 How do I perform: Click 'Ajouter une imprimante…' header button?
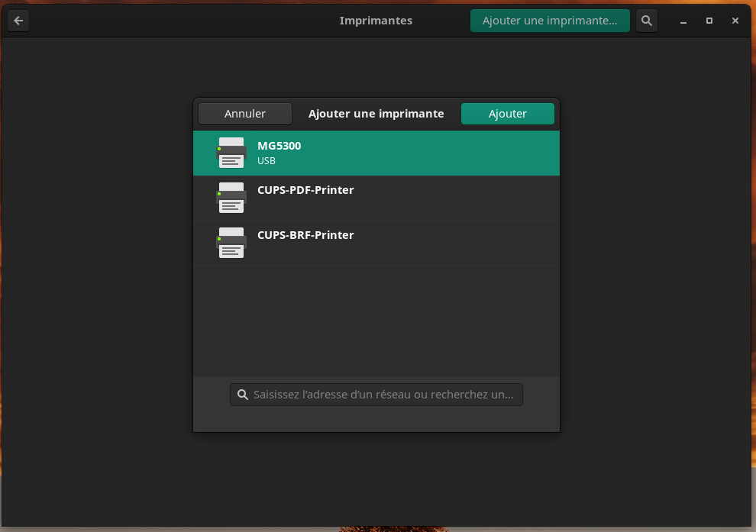tap(550, 21)
